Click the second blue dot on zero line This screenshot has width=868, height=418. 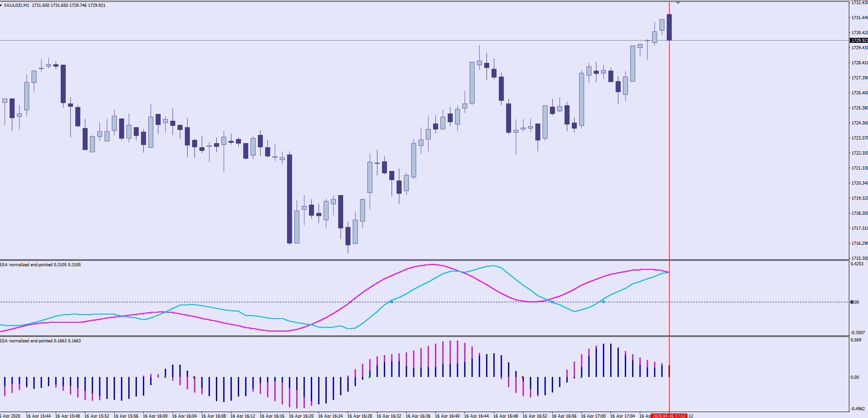coord(603,302)
